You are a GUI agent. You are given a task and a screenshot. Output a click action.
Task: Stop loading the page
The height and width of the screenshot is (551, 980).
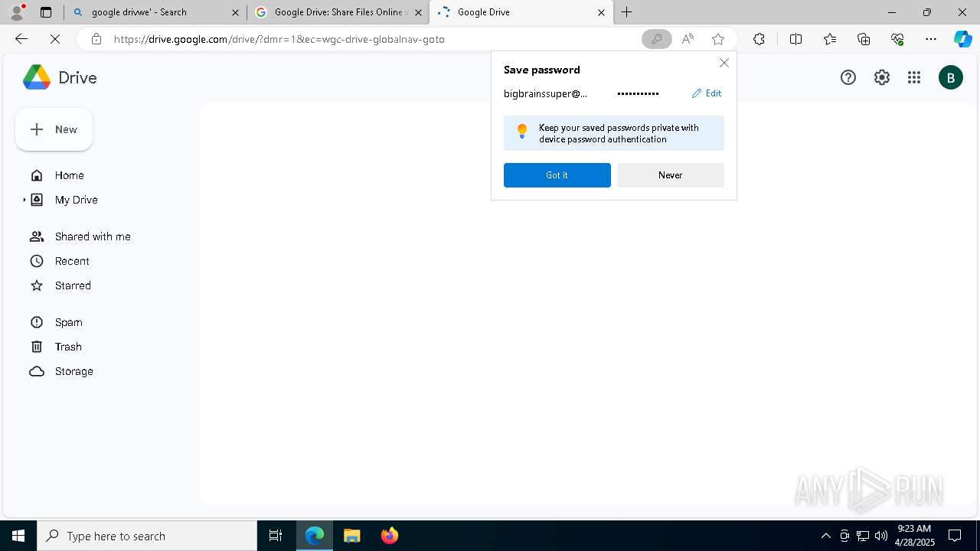click(x=55, y=39)
